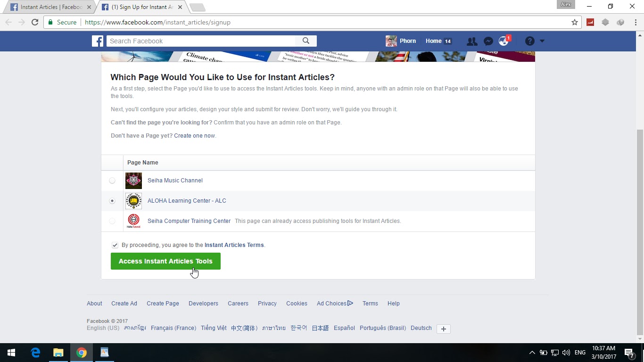Image resolution: width=644 pixels, height=362 pixels.
Task: Open a new browser tab
Action: [197, 7]
